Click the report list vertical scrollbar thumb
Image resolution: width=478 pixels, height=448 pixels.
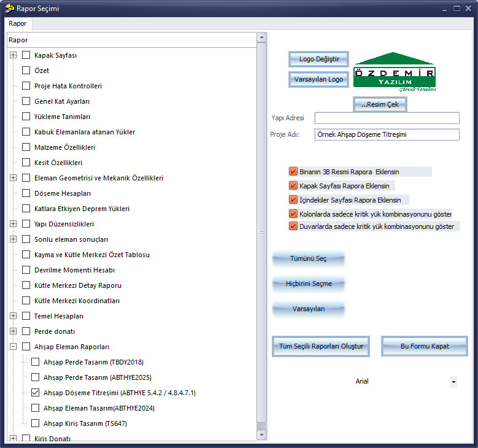click(x=261, y=233)
